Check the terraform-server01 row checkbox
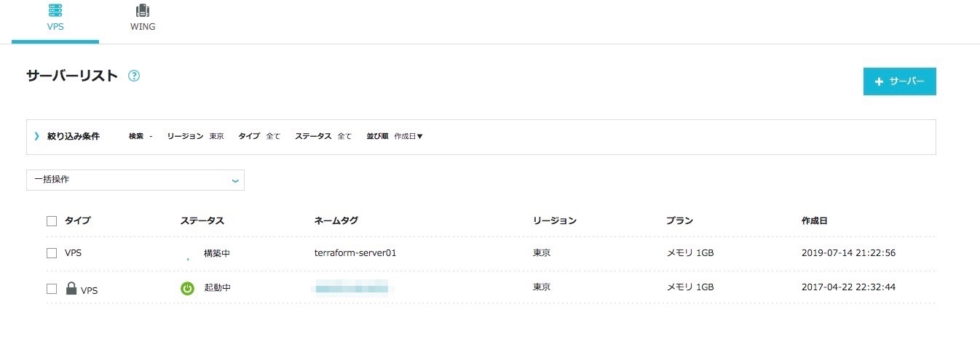The height and width of the screenshot is (339, 980). 52,253
